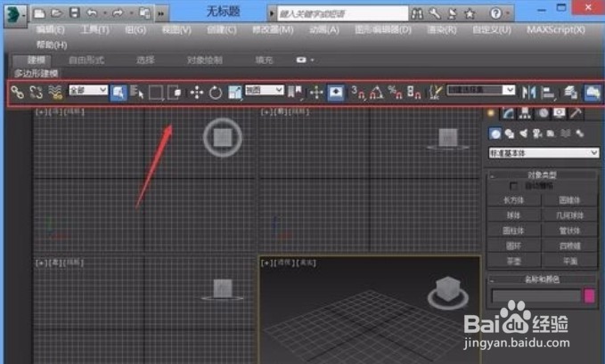
Task: Open the pink object color swatch
Action: (589, 295)
